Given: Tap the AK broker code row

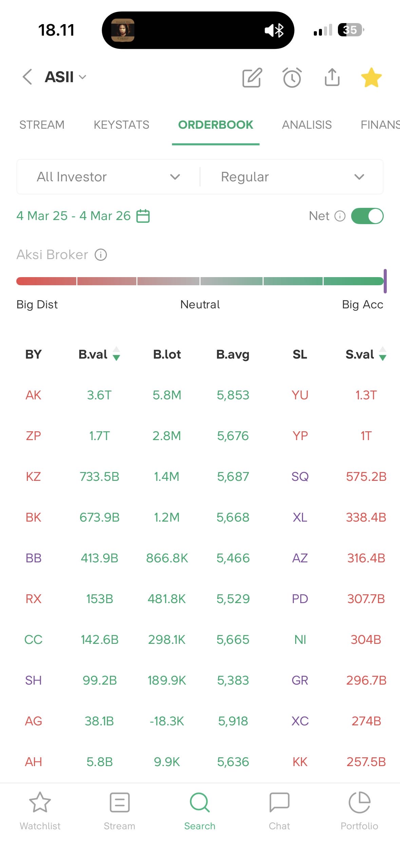Looking at the screenshot, I should pos(33,395).
